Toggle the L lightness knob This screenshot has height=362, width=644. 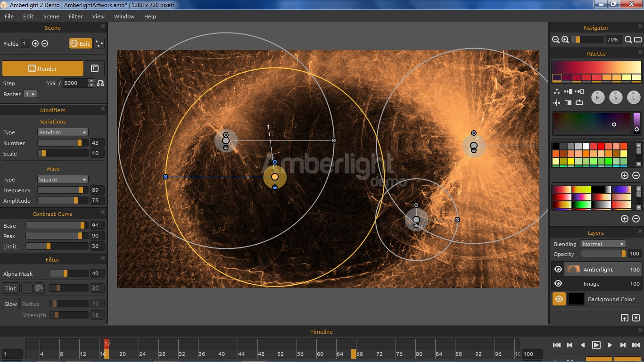coord(634,98)
